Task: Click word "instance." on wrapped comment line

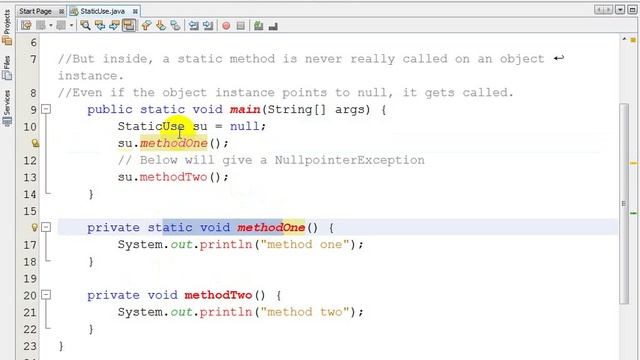Action: pos(91,76)
